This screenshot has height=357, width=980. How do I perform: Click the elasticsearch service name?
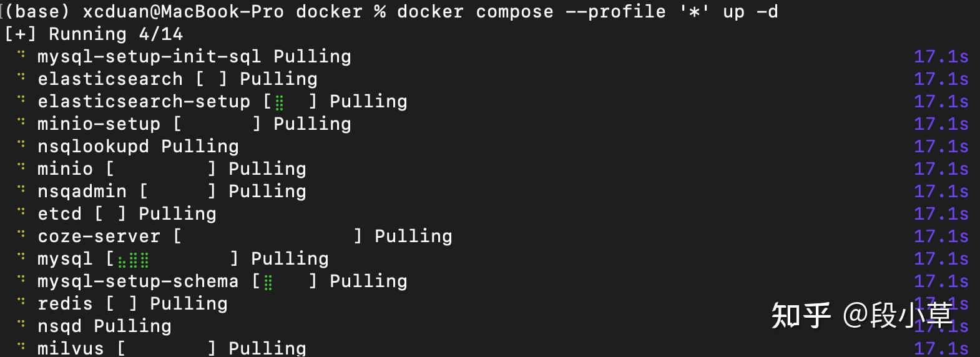pyautogui.click(x=110, y=79)
